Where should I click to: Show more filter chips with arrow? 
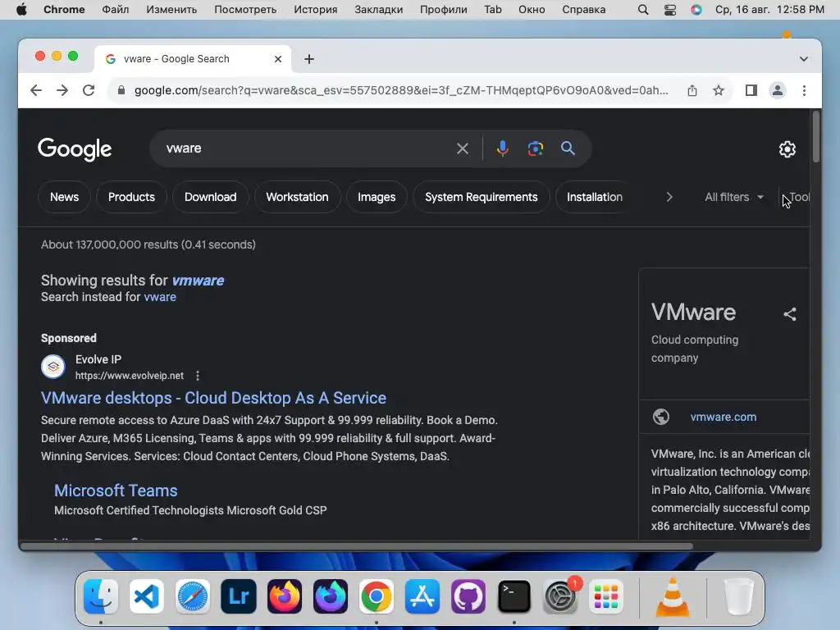tap(669, 197)
